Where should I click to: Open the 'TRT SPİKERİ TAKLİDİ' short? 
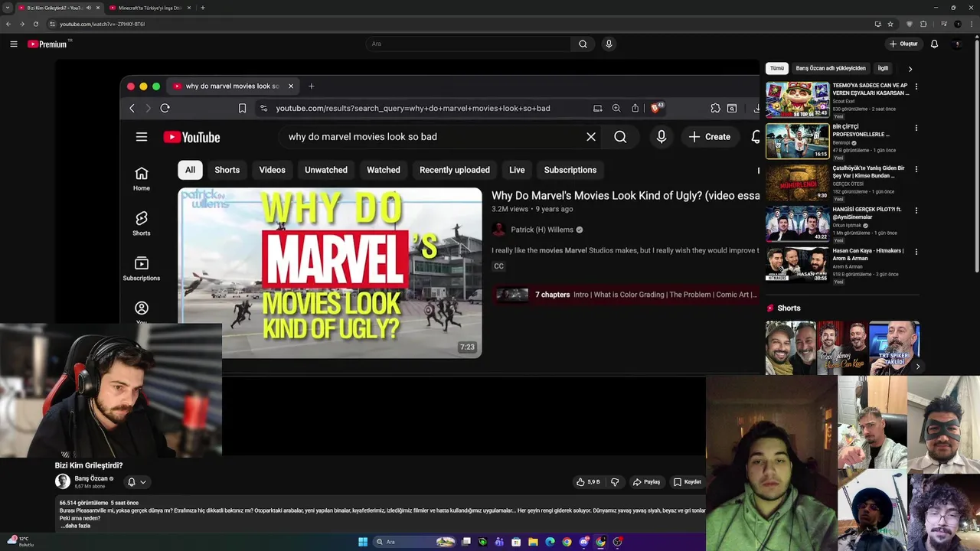(x=894, y=347)
